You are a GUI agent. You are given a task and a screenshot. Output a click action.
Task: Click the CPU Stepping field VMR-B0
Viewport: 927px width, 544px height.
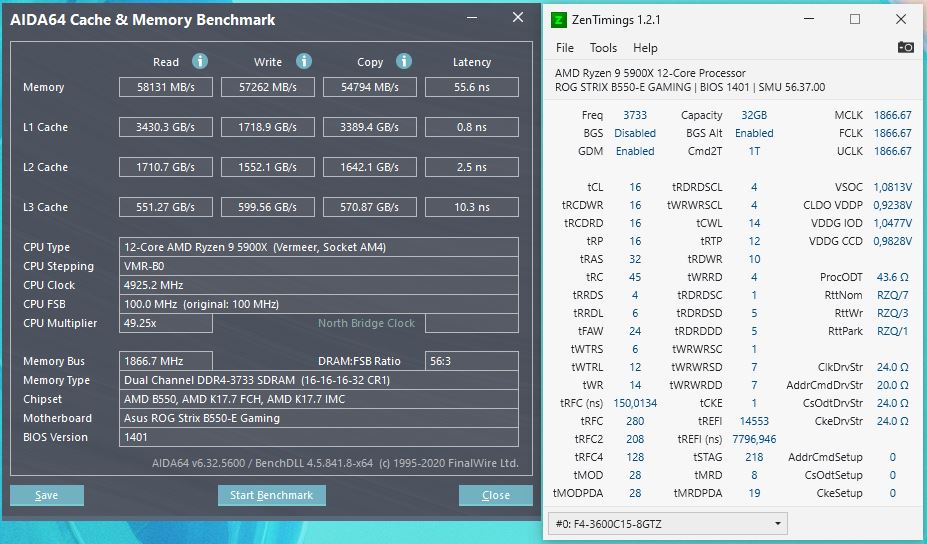click(x=319, y=266)
